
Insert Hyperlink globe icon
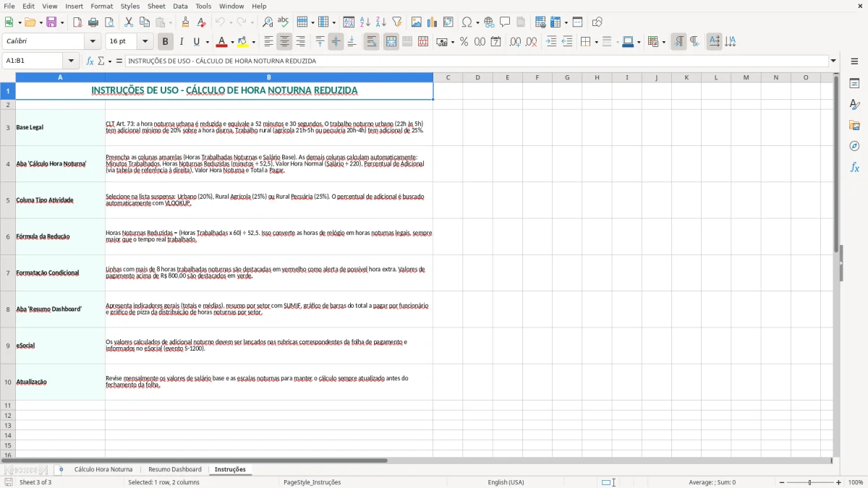click(489, 22)
